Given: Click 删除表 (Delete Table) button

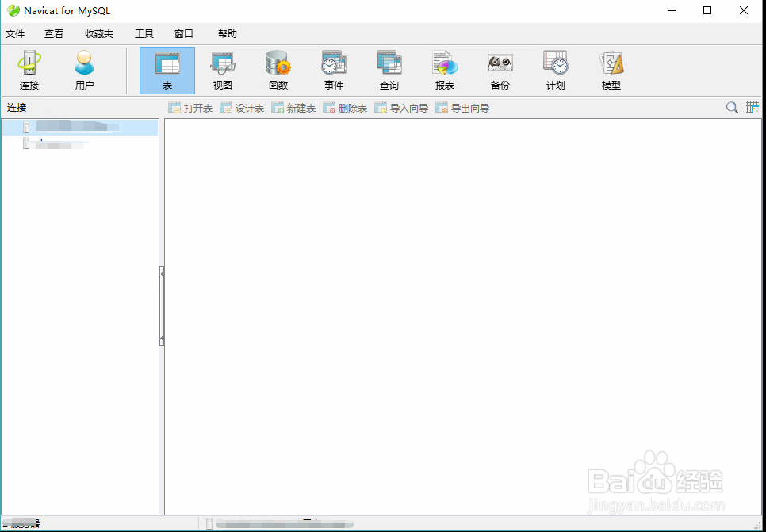Looking at the screenshot, I should [x=345, y=108].
